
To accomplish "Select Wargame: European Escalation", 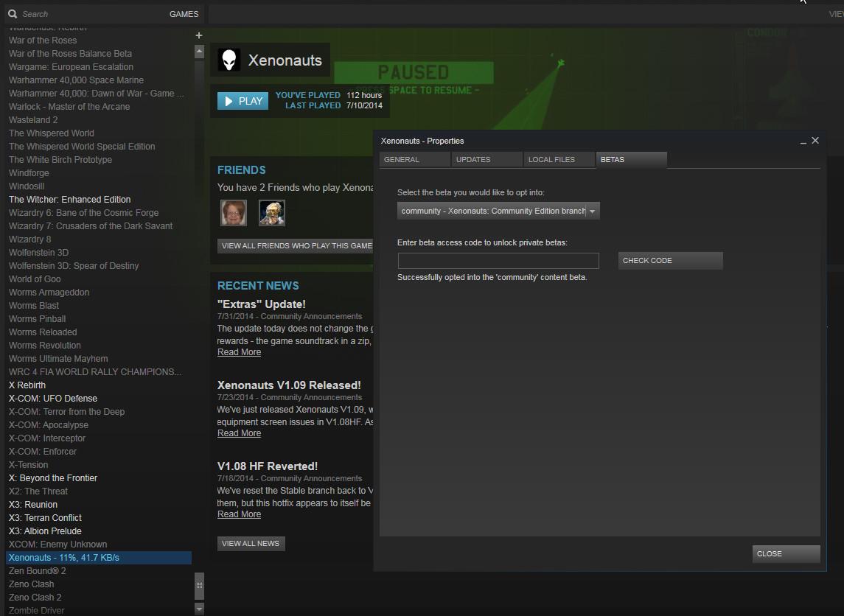I will 71,67.
